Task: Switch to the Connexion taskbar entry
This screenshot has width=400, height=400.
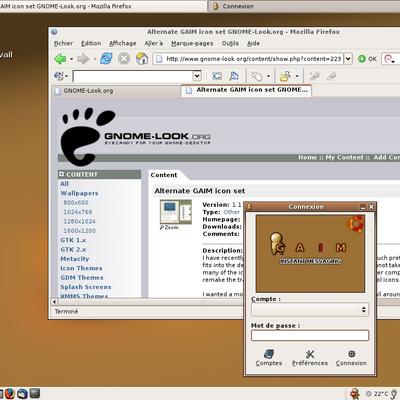Action: pyautogui.click(x=303, y=6)
